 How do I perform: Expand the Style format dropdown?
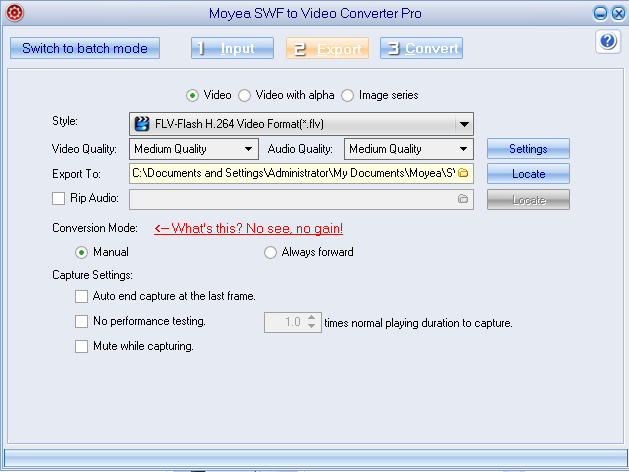tap(464, 124)
